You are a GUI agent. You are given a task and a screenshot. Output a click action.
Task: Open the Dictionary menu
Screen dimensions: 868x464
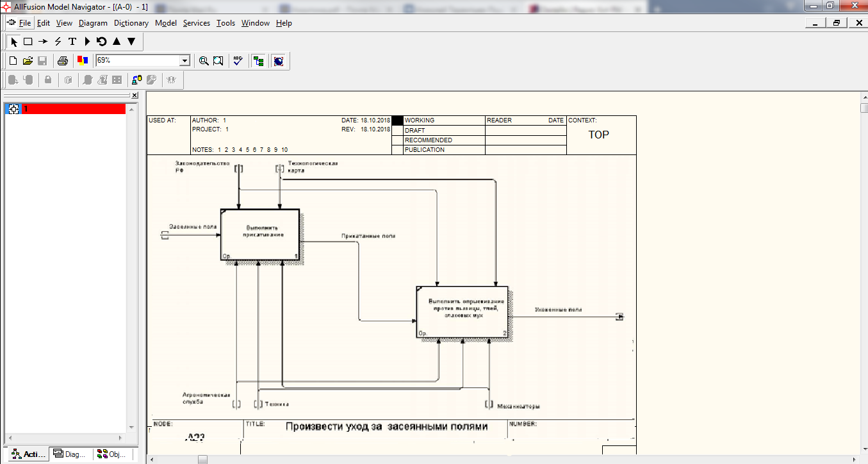131,23
